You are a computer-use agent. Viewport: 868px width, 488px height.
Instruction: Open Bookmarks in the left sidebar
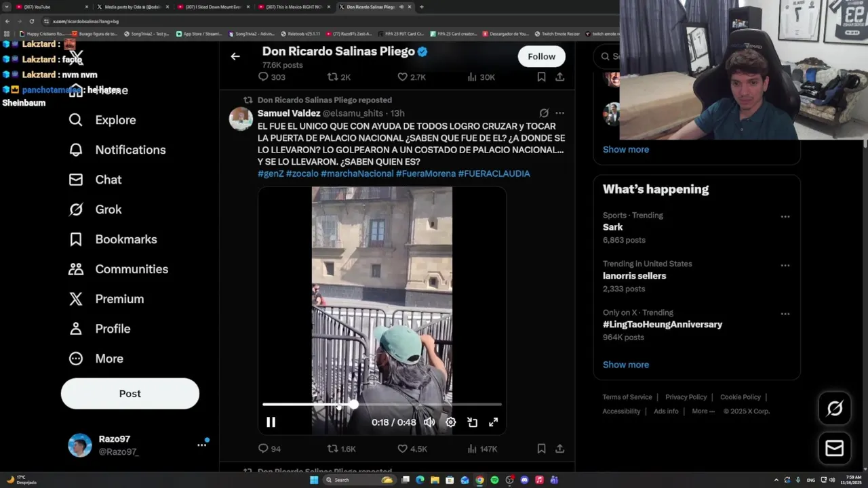[113, 239]
